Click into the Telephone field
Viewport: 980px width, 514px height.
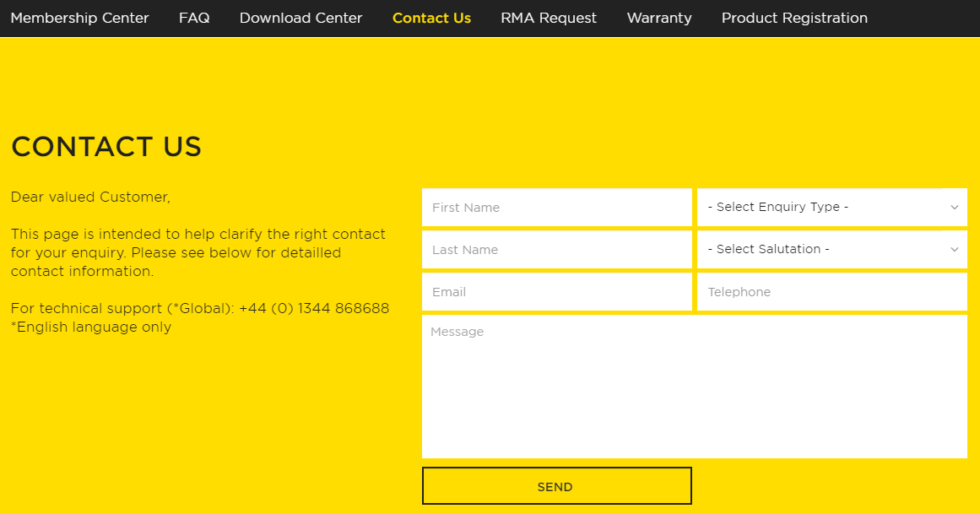[x=832, y=291]
